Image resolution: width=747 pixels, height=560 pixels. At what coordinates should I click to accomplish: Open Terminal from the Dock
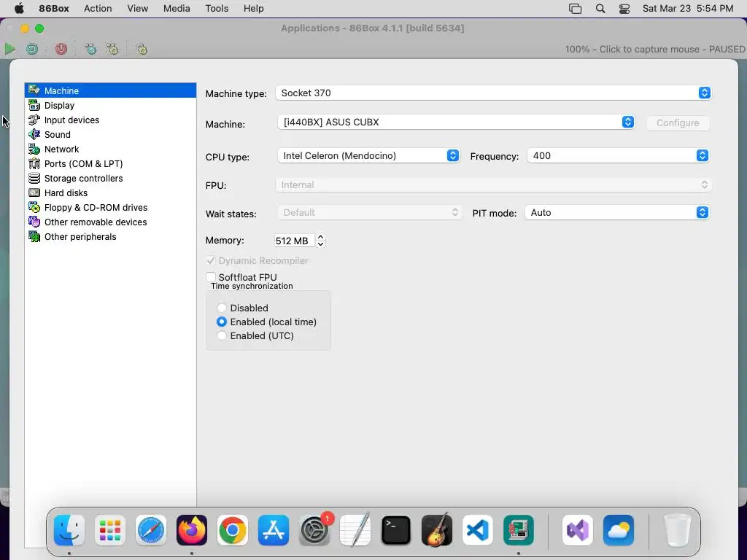click(x=396, y=530)
